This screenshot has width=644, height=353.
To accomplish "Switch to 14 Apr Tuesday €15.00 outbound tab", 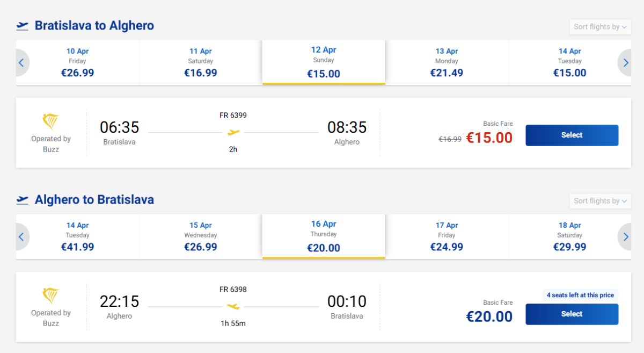I will [569, 62].
